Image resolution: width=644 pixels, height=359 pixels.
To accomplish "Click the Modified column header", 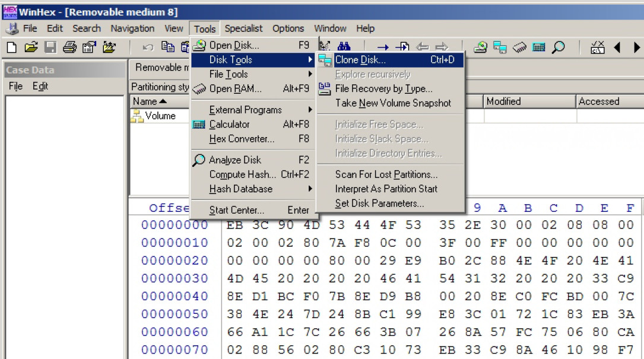I will click(529, 101).
